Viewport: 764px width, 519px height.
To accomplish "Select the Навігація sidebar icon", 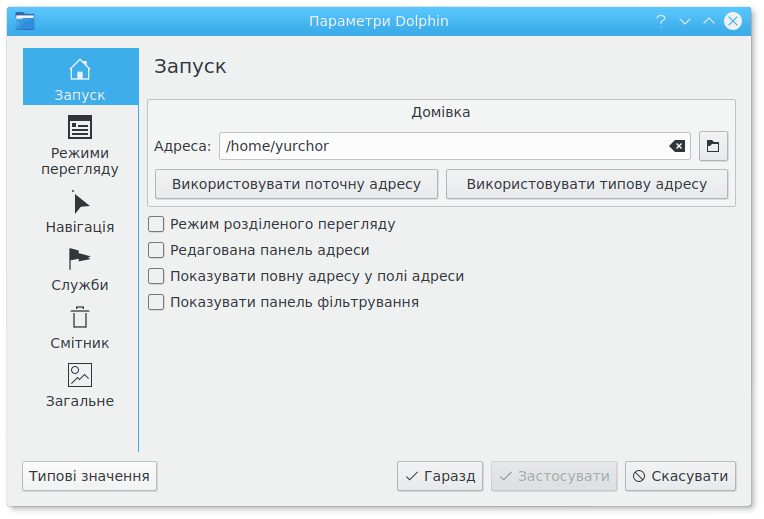I will click(x=80, y=212).
